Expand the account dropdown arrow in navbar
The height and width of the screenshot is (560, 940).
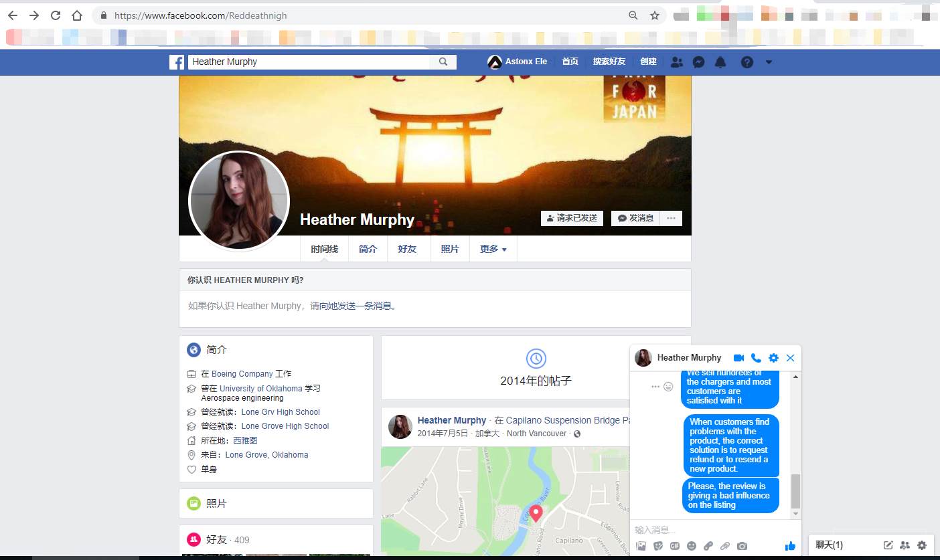769,62
